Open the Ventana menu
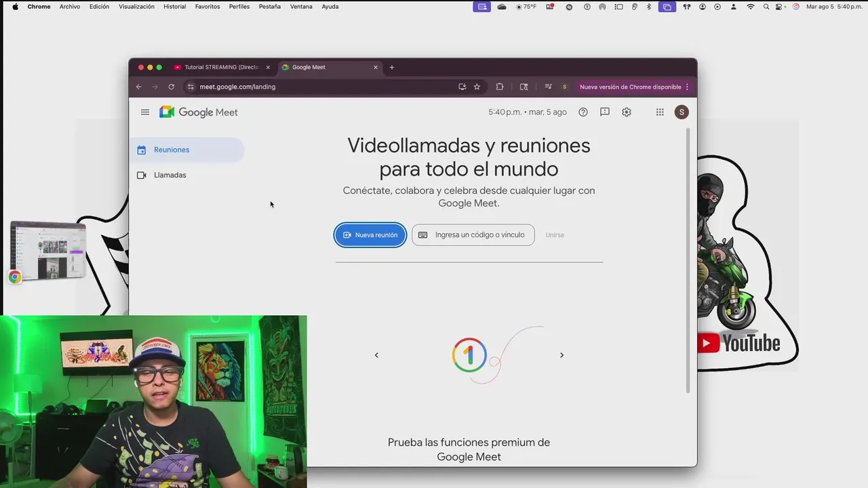 [x=301, y=7]
